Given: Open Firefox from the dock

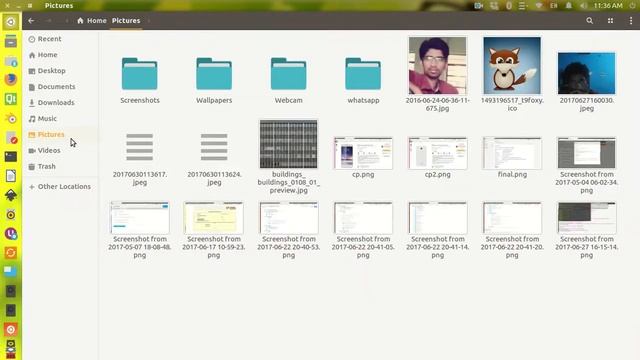Looking at the screenshot, I should 11,79.
